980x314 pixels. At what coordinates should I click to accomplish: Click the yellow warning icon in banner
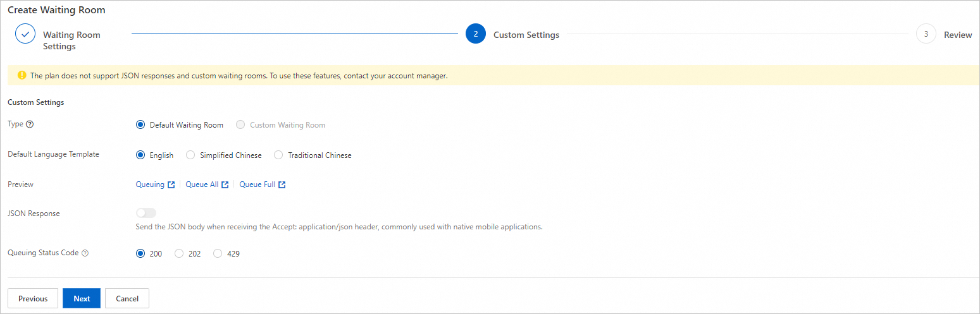22,75
